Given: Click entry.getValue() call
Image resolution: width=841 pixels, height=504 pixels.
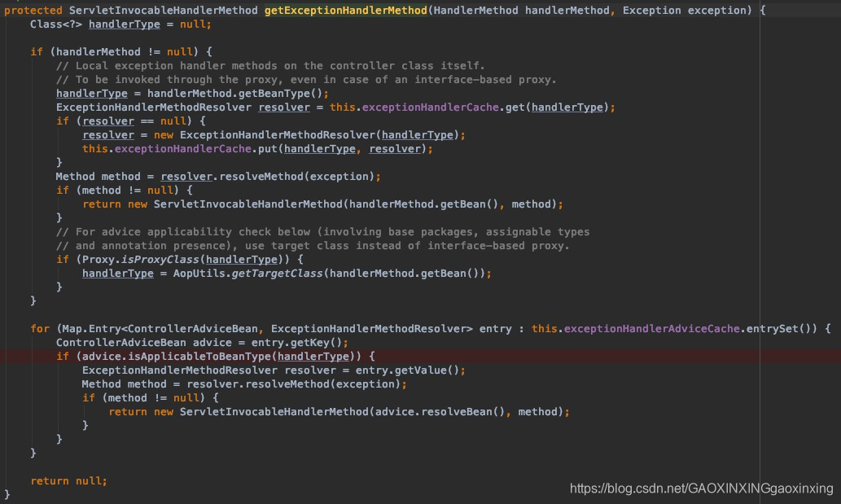Looking at the screenshot, I should coord(408,370).
